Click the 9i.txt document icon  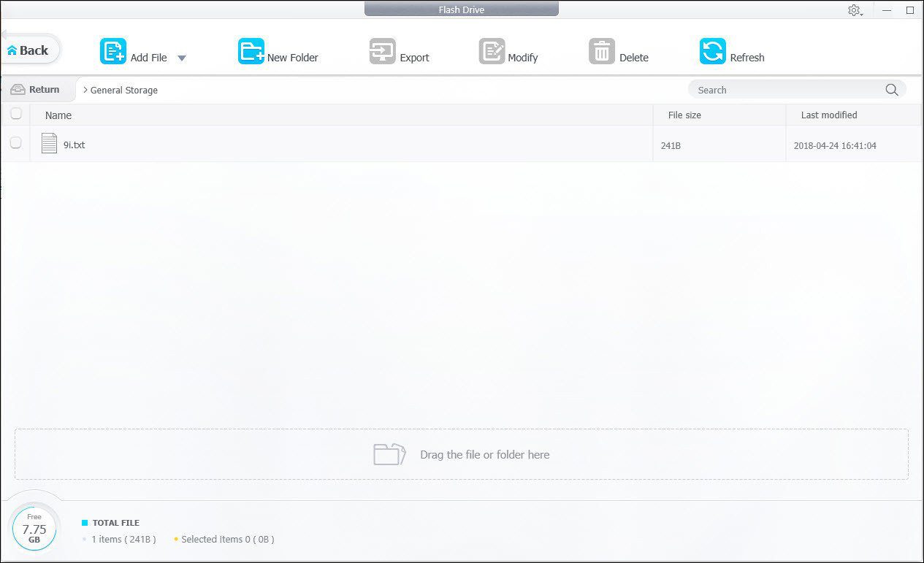point(49,143)
